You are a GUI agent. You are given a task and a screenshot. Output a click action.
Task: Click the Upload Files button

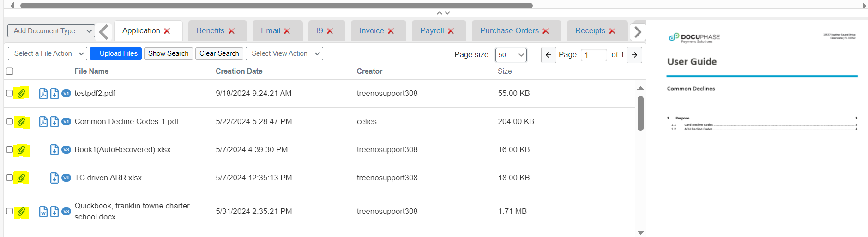115,53
